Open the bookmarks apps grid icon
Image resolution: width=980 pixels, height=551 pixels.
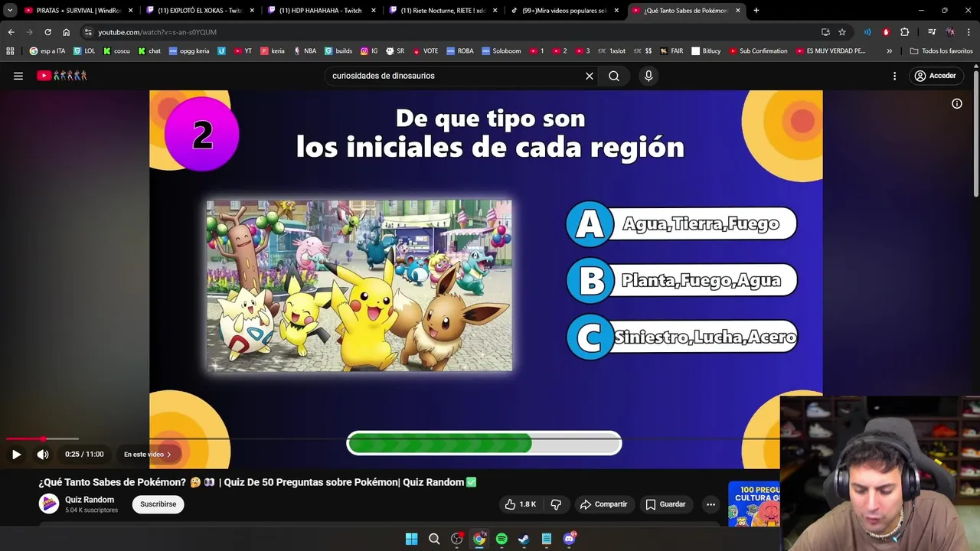click(x=10, y=51)
